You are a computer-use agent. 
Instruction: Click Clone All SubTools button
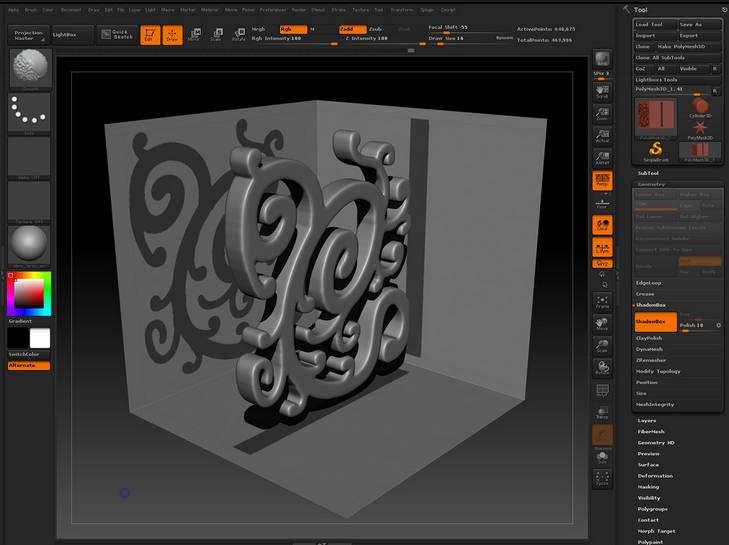coord(677,58)
